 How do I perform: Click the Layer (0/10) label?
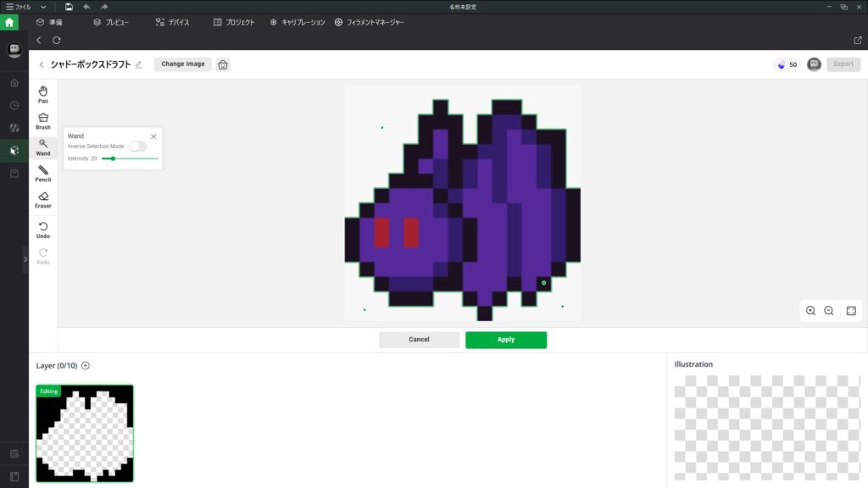click(x=57, y=366)
